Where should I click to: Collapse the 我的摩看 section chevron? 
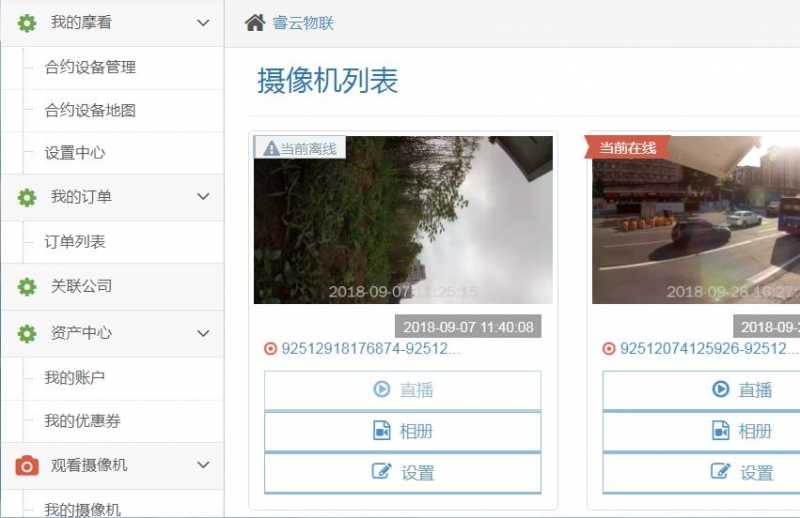tap(203, 23)
